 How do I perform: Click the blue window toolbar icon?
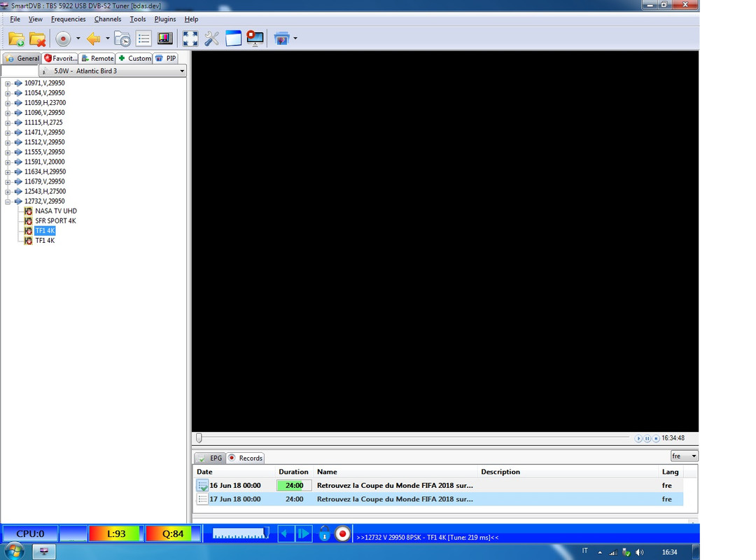[x=233, y=38]
